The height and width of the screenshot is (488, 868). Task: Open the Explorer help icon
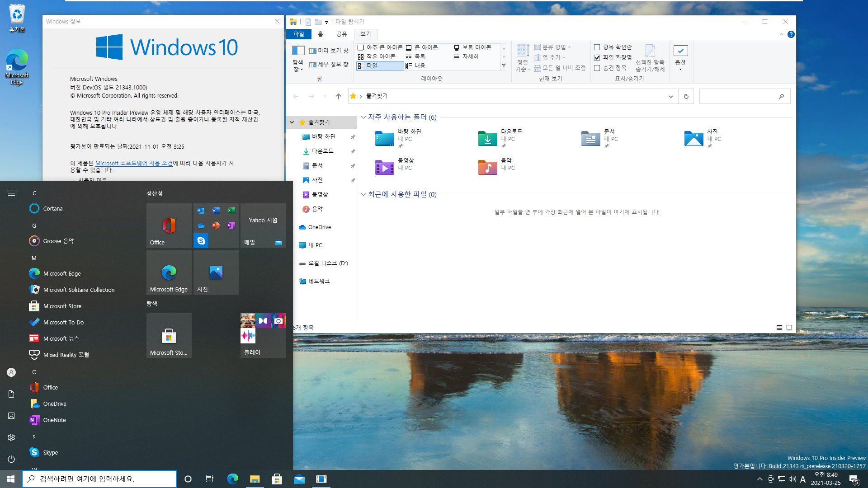(x=791, y=34)
